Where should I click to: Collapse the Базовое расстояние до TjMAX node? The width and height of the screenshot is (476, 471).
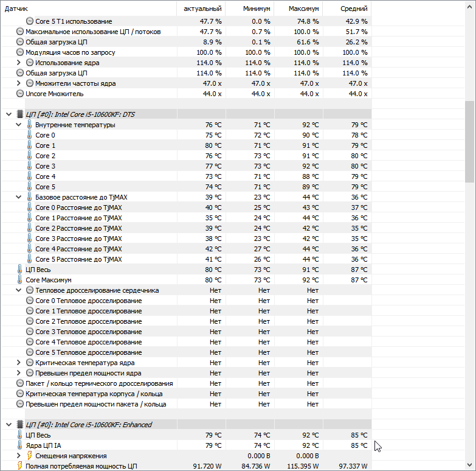(x=18, y=197)
